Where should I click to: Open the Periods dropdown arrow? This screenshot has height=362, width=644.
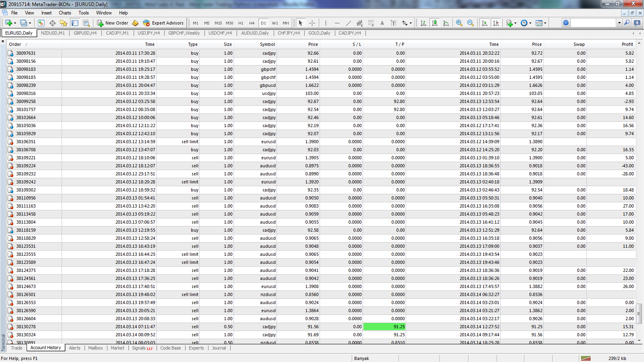(x=530, y=23)
